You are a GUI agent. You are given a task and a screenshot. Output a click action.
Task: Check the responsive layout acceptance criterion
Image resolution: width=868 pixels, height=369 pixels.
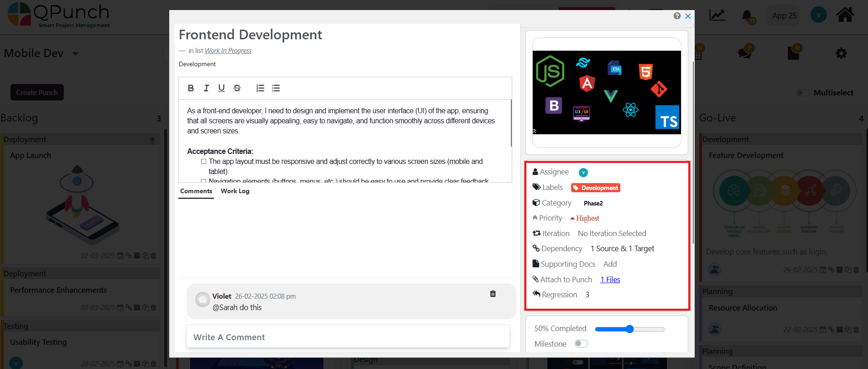pyautogui.click(x=203, y=162)
